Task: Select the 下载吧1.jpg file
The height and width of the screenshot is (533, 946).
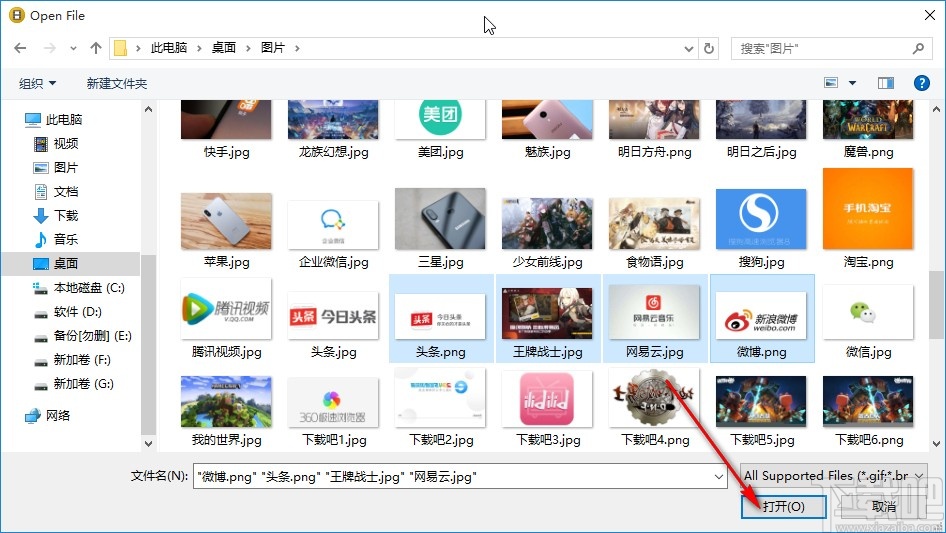Action: pos(334,412)
